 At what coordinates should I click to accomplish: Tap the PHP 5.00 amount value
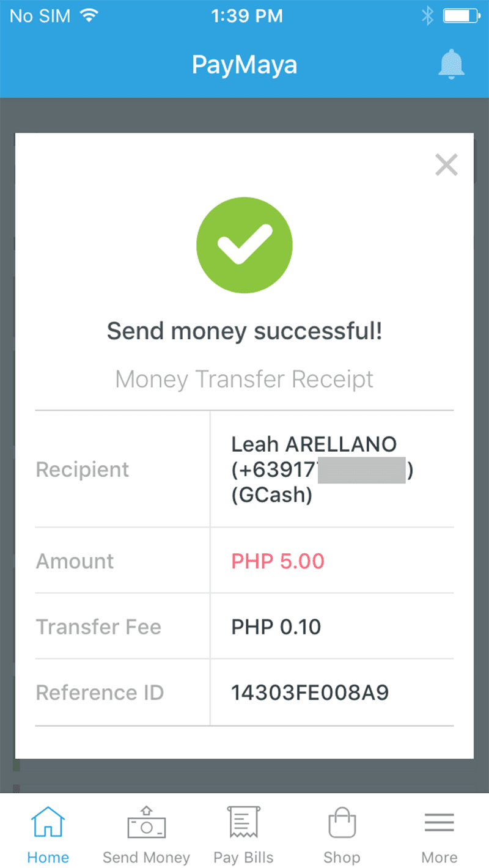click(278, 561)
